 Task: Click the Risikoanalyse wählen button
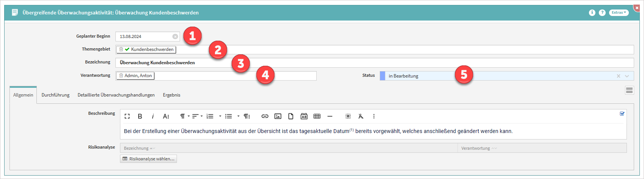(x=148, y=159)
